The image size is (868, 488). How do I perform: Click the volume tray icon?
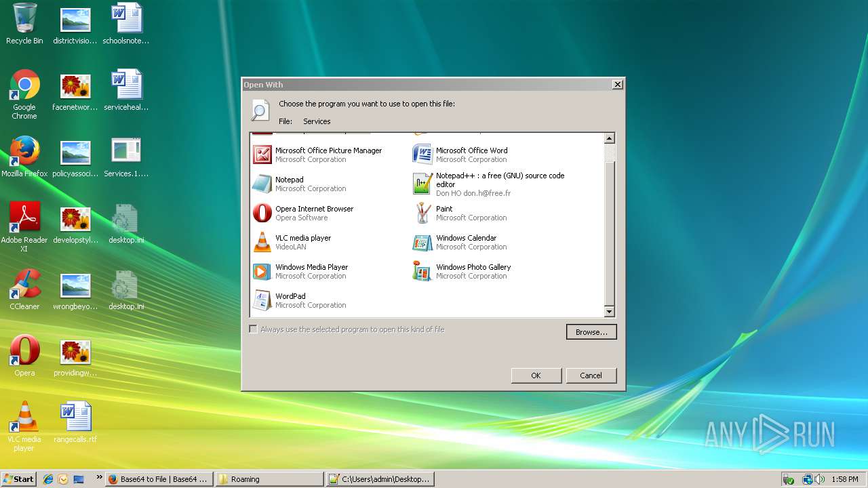pos(820,479)
